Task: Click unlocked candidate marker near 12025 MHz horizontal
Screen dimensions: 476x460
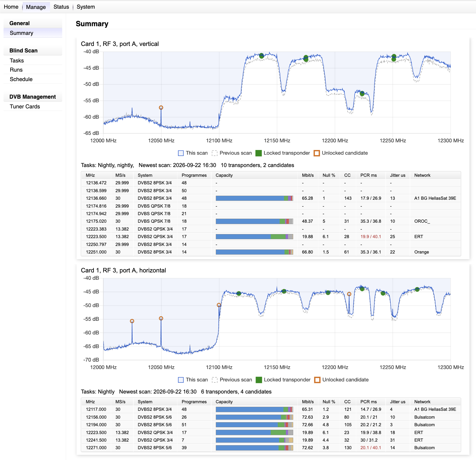Action: click(x=132, y=321)
